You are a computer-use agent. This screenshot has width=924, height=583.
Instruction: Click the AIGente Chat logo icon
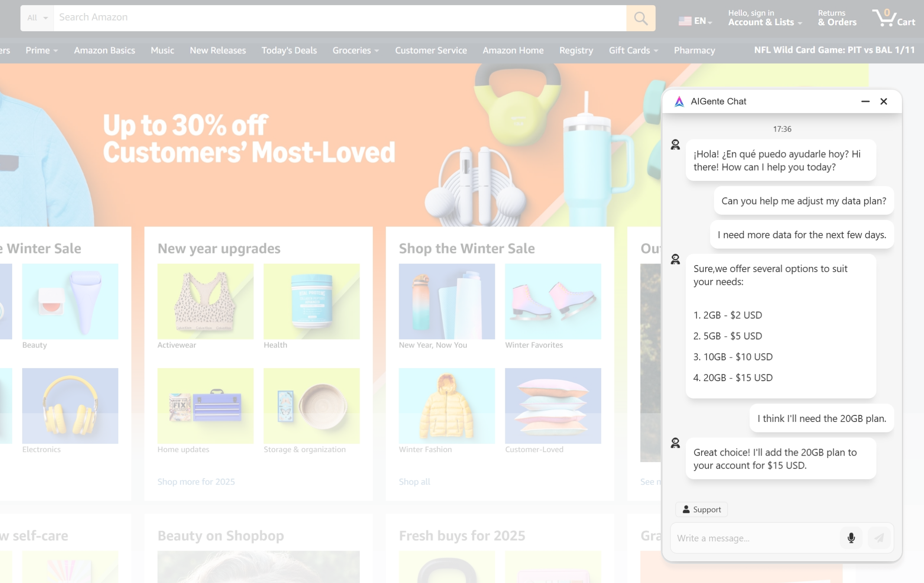click(x=679, y=101)
